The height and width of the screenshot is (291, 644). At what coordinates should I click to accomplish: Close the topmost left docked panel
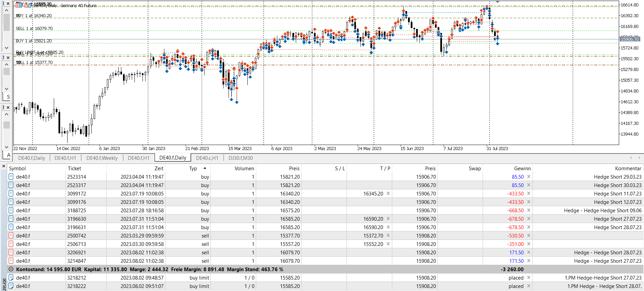pyautogui.click(x=8, y=3)
